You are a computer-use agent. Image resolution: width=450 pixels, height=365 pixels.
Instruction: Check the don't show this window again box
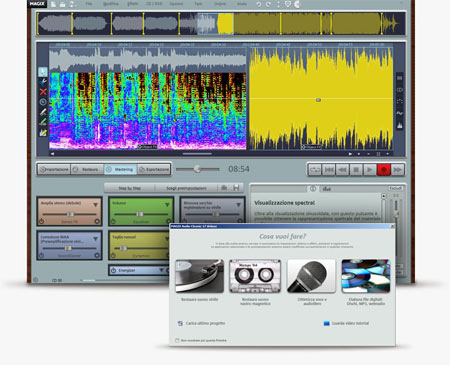click(177, 340)
